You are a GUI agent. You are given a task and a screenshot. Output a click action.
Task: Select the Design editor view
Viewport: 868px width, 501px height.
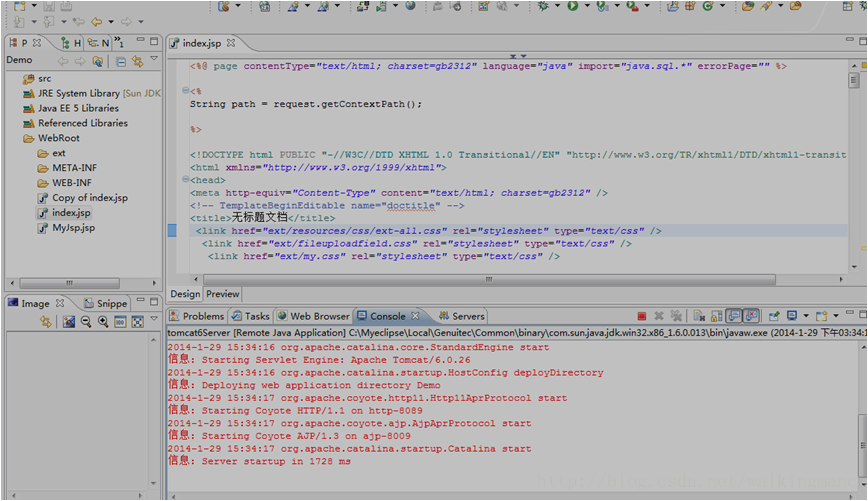185,294
